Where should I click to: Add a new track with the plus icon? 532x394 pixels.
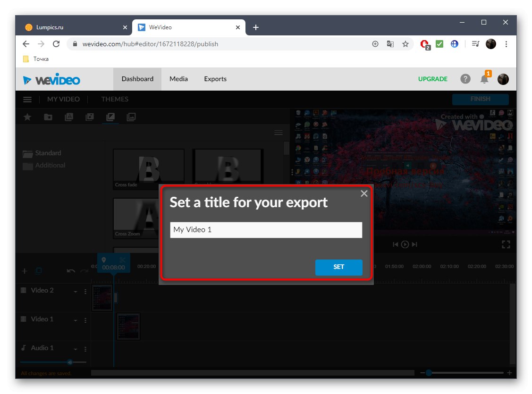tap(24, 270)
